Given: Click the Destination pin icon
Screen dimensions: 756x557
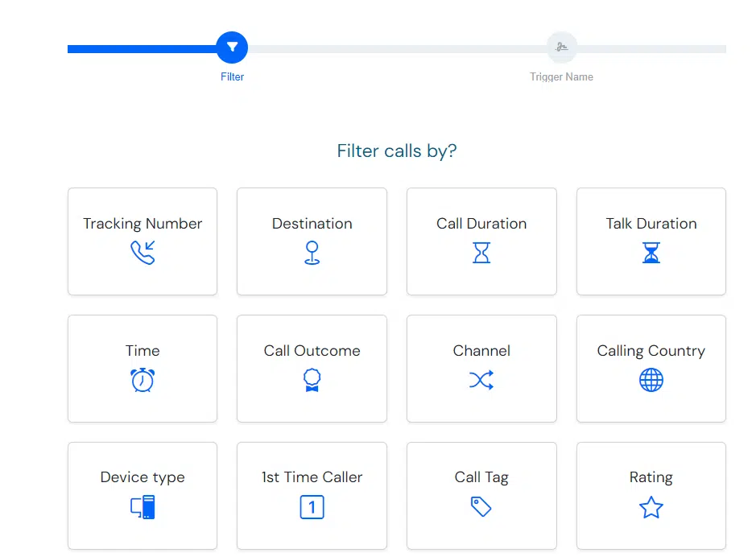Looking at the screenshot, I should point(312,253).
